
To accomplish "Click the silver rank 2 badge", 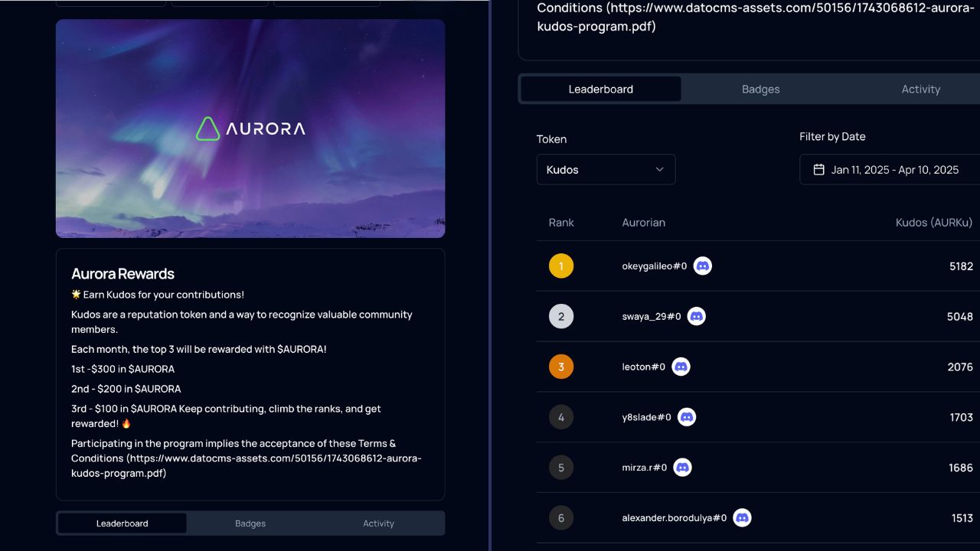I will (561, 317).
